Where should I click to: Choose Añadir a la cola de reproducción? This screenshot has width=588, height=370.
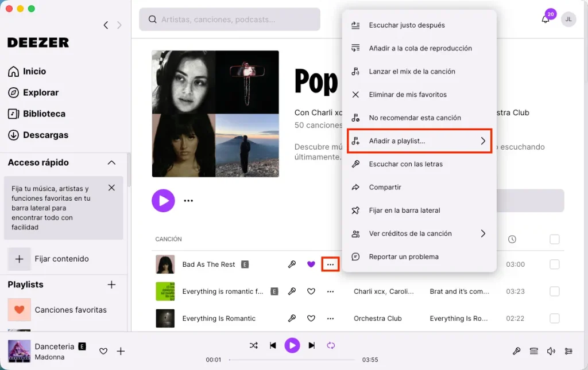pyautogui.click(x=419, y=48)
